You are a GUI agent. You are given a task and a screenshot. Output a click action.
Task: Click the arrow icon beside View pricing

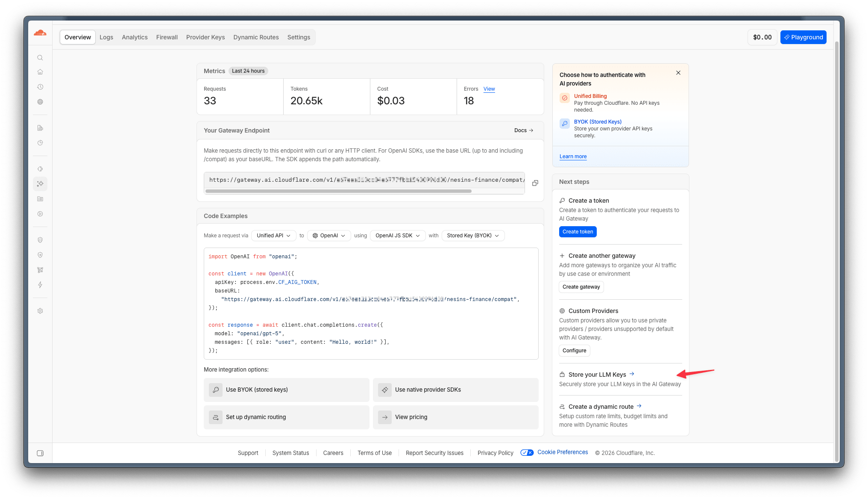tap(385, 417)
